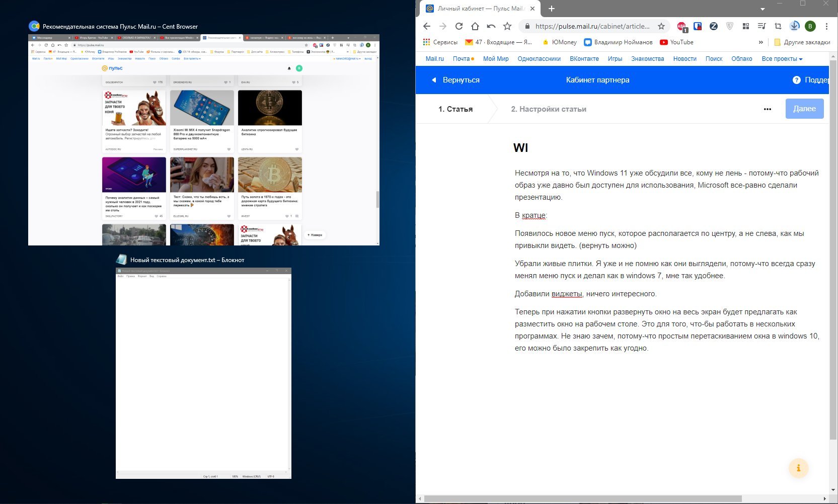Viewport: 838px width, 504px height.
Task: Close the Личный кабинет Пульс tab
Action: point(533,9)
